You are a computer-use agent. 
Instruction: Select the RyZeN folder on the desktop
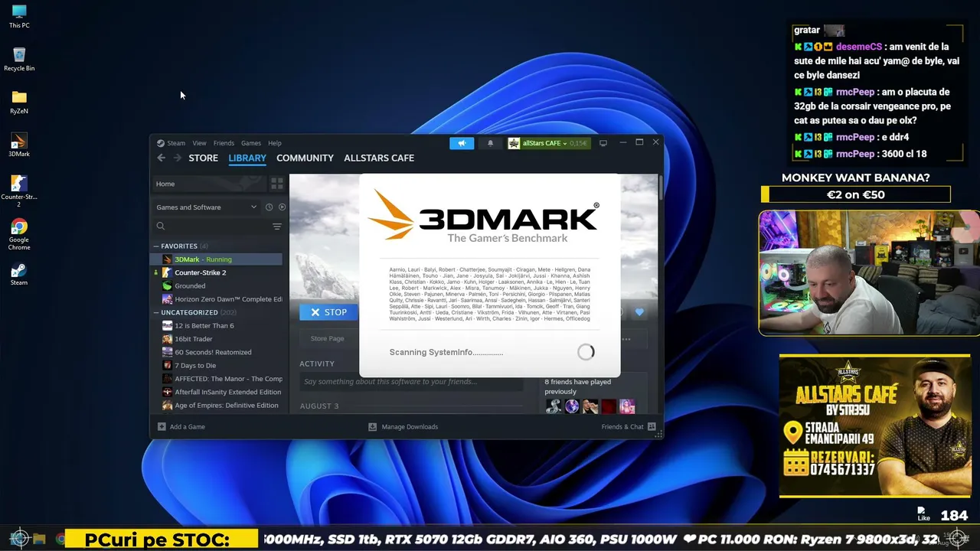click(19, 102)
